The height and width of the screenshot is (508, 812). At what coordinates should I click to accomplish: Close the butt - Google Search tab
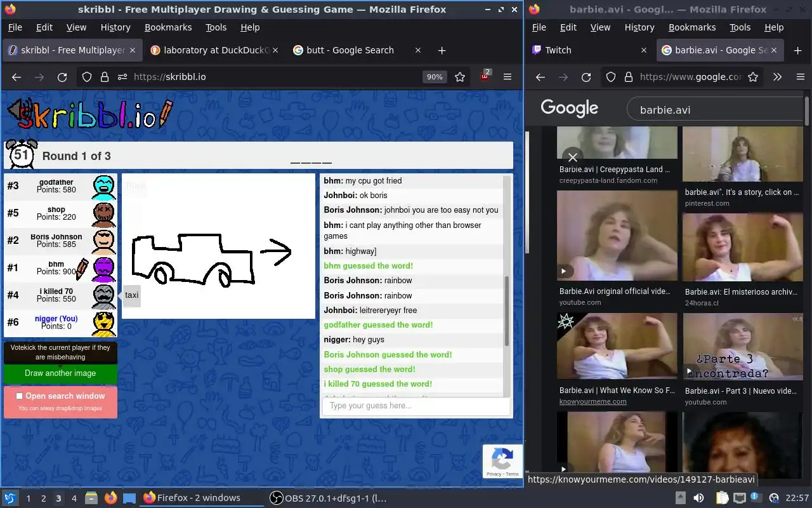tap(417, 50)
